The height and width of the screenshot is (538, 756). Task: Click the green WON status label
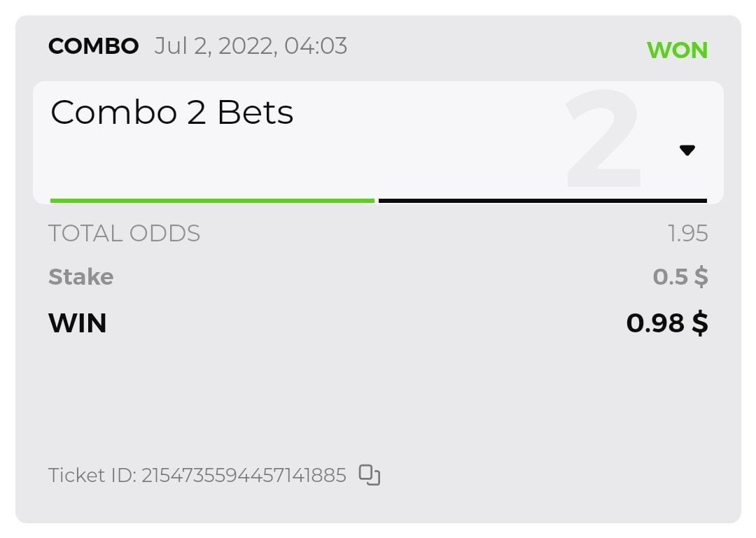(677, 50)
